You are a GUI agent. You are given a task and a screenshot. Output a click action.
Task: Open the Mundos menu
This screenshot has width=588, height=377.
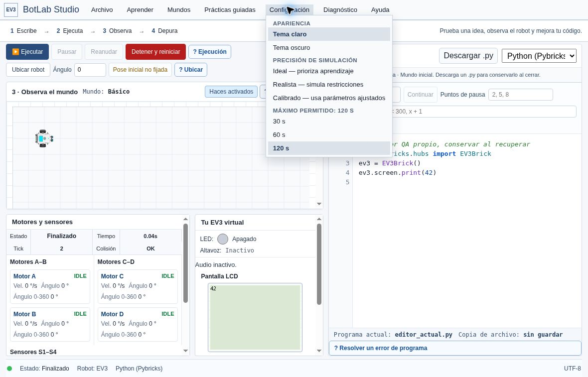coord(179,10)
